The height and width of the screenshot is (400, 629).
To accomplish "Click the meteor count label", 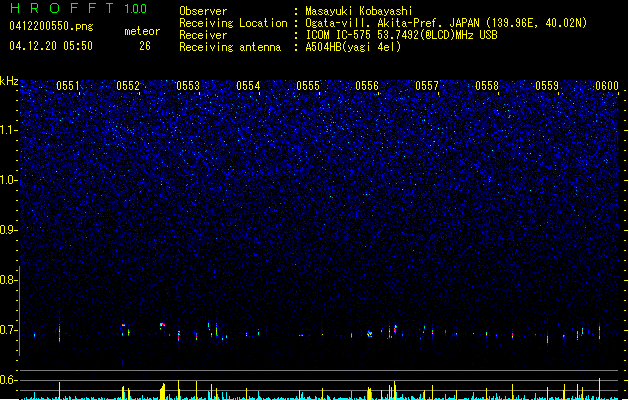I will [x=142, y=31].
